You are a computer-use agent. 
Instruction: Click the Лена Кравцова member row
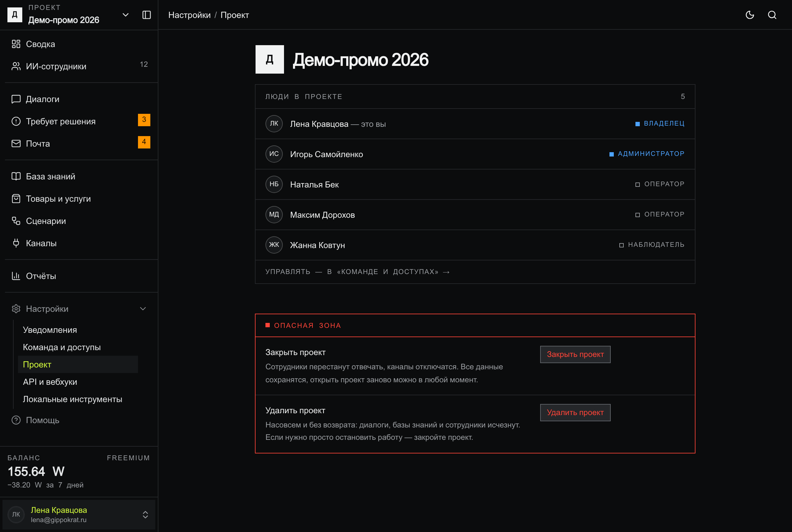click(475, 124)
